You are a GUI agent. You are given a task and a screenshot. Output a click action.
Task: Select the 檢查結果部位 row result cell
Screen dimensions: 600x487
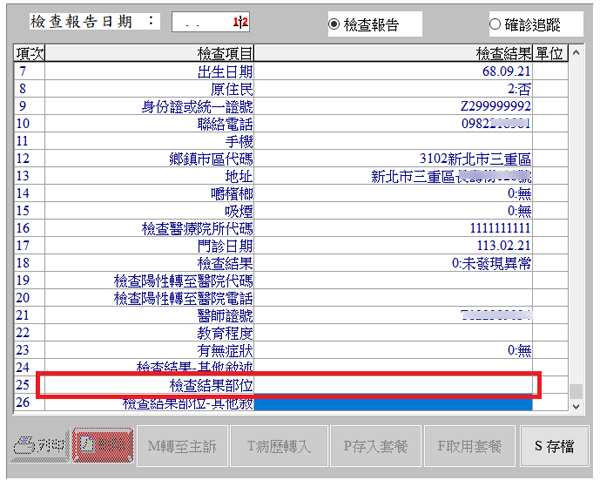pyautogui.click(x=395, y=385)
